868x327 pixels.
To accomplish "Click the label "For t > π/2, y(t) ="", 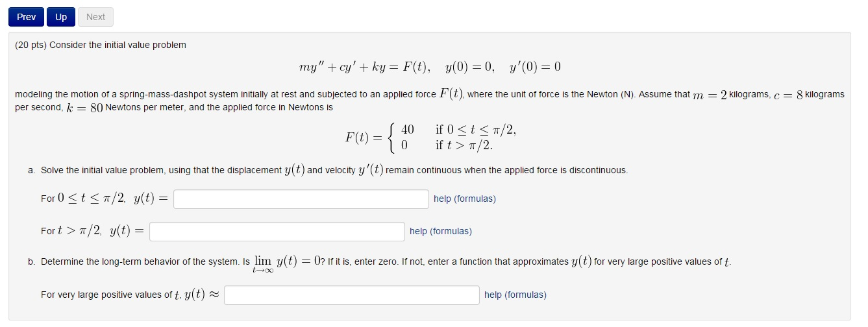I will [x=93, y=231].
